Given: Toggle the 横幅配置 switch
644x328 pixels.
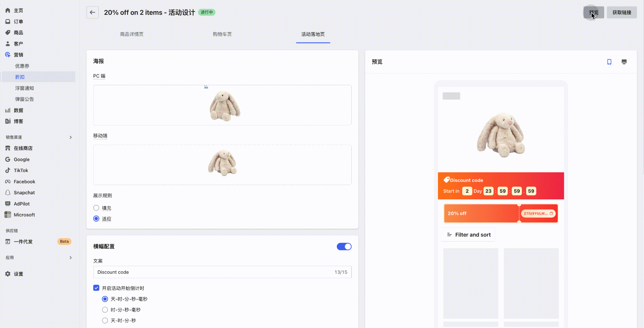Looking at the screenshot, I should (x=344, y=247).
